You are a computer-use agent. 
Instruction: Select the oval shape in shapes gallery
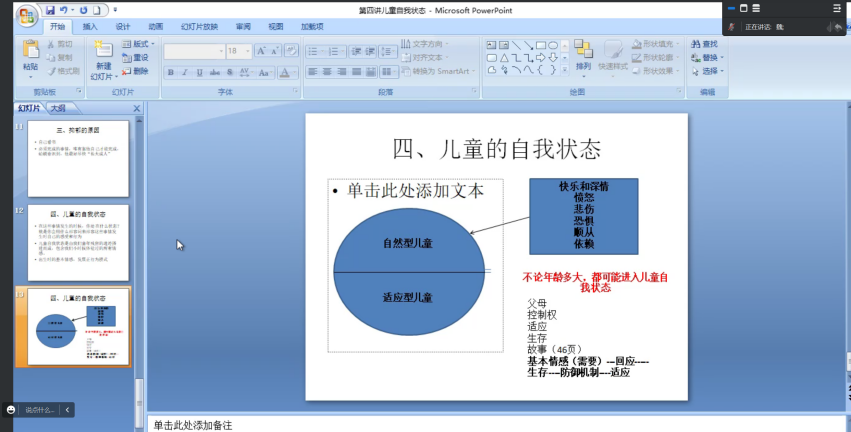click(x=552, y=45)
